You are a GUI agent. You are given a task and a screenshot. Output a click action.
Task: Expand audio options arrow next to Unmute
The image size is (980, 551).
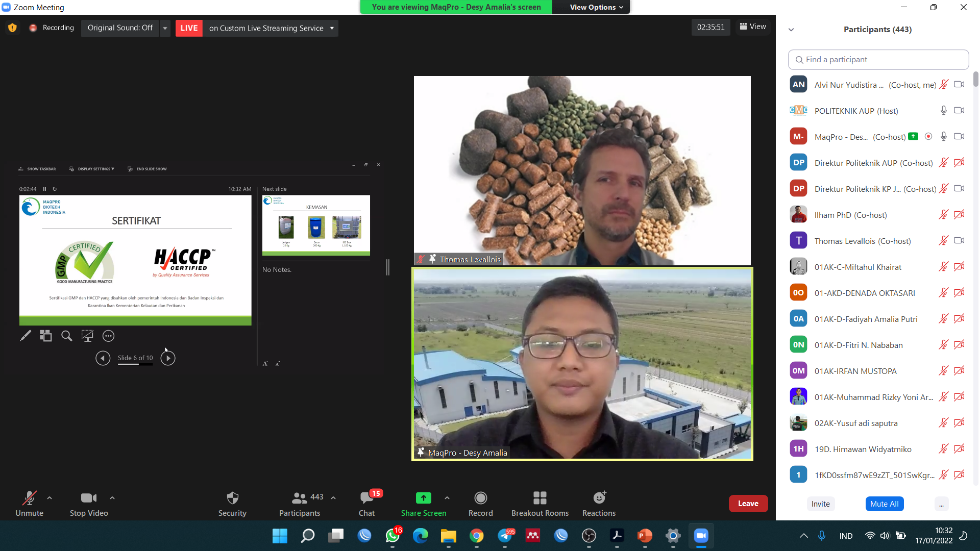50,497
